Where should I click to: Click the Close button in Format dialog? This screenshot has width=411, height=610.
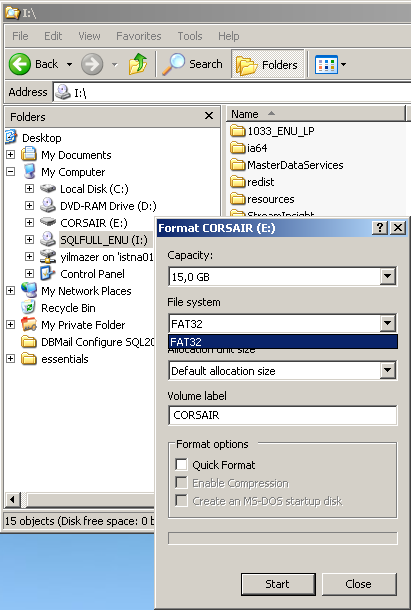pyautogui.click(x=359, y=584)
